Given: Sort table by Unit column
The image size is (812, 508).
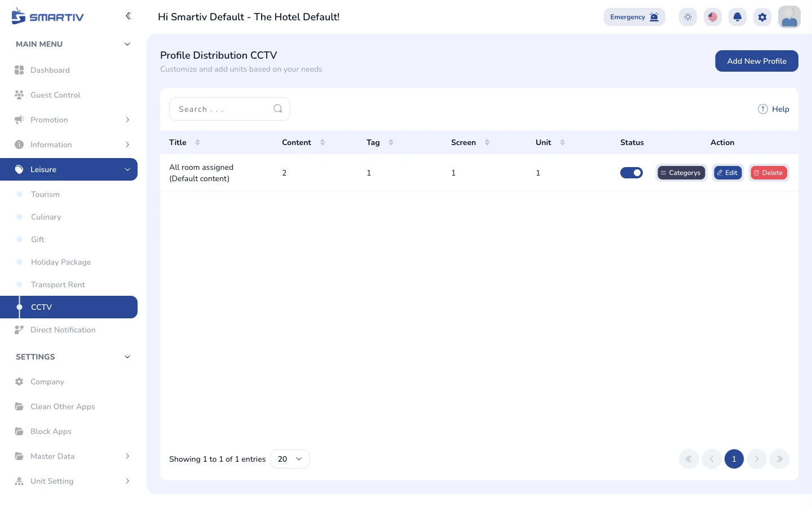Looking at the screenshot, I should click(562, 142).
